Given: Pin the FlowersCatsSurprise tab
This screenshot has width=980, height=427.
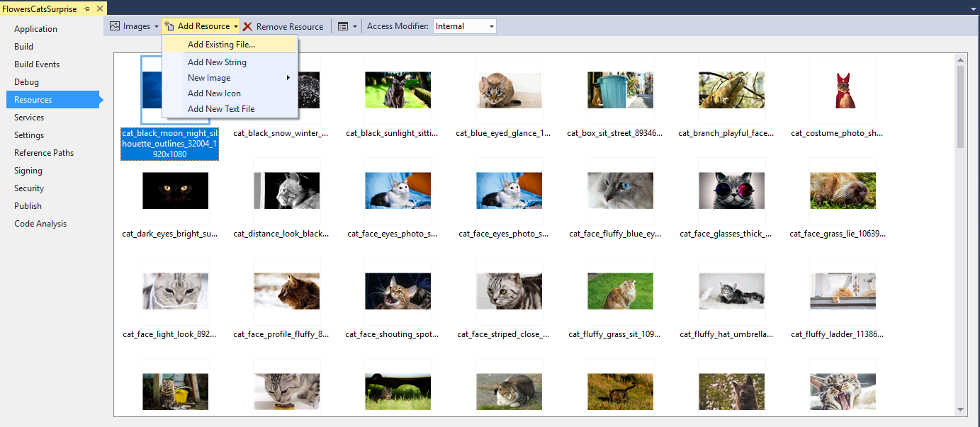Looking at the screenshot, I should 86,9.
